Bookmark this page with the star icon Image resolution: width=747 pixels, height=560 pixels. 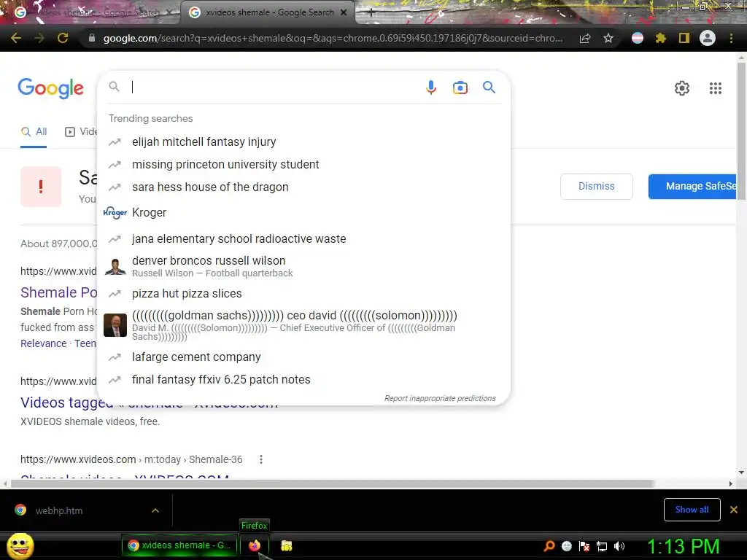tap(608, 38)
